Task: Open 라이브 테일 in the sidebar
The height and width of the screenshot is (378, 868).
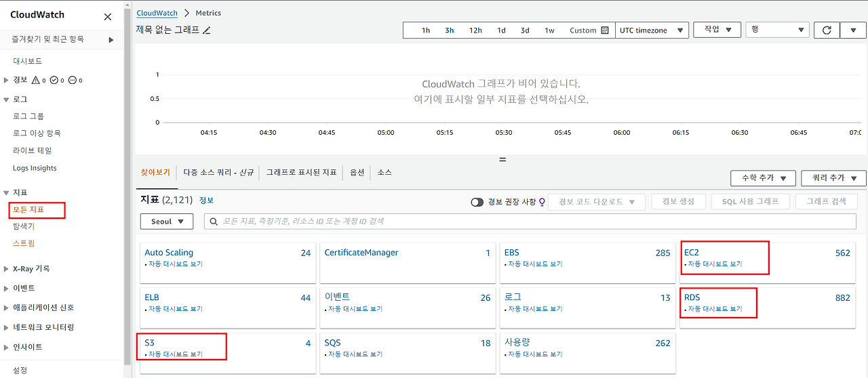Action: 33,150
